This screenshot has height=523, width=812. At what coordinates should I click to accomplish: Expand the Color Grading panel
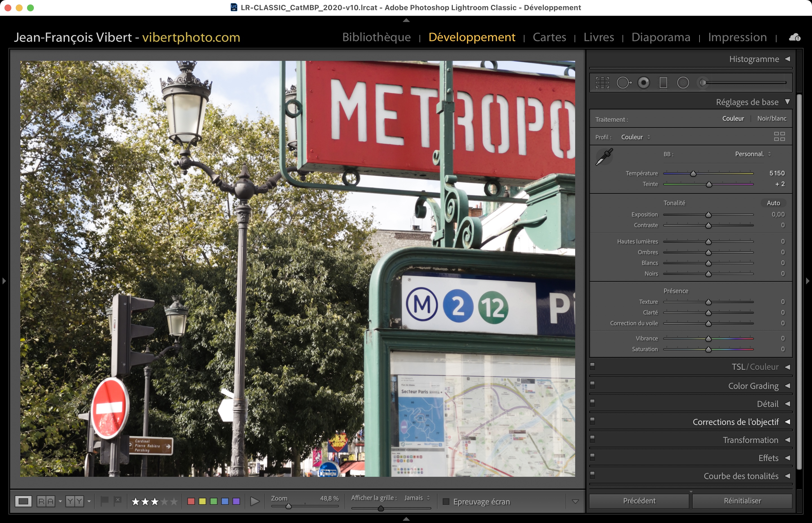pyautogui.click(x=787, y=386)
